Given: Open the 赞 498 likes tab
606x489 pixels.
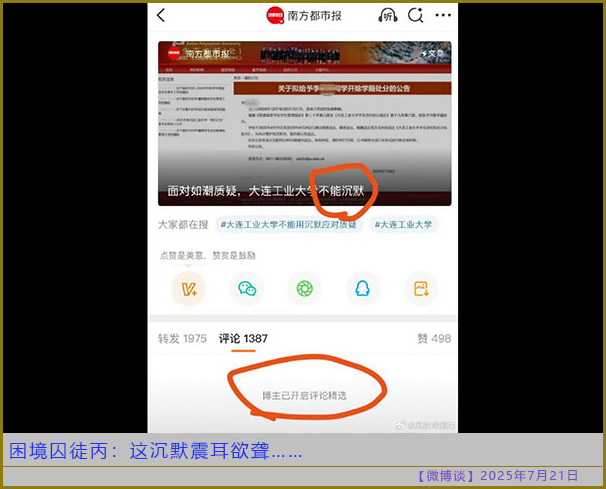Looking at the screenshot, I should point(433,339).
